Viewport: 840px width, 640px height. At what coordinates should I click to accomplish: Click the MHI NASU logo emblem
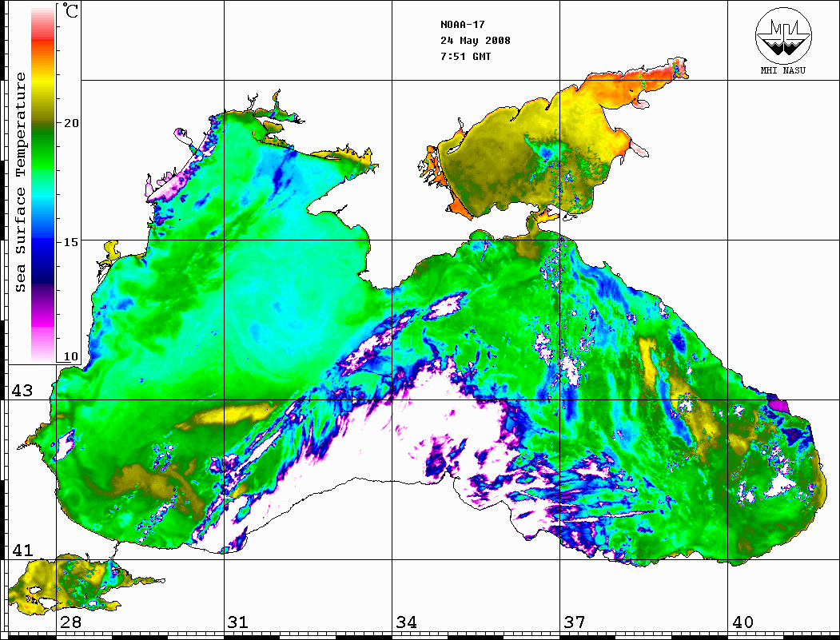coord(783,35)
